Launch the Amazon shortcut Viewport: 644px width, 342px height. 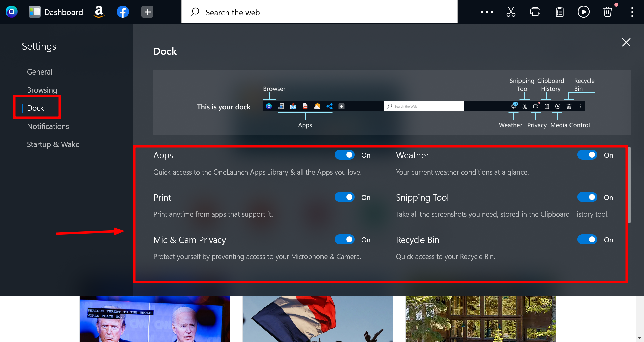pyautogui.click(x=99, y=12)
